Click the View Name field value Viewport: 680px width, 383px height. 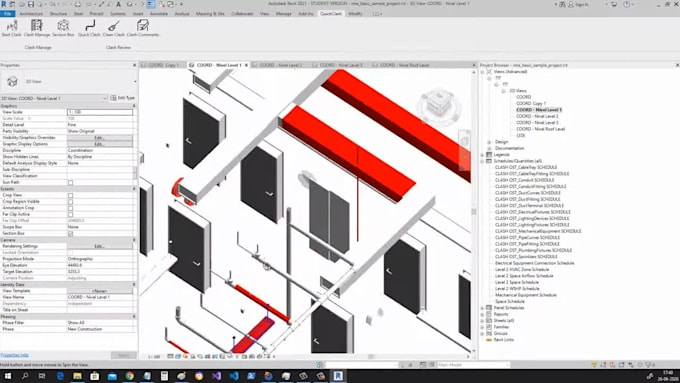tap(100, 297)
